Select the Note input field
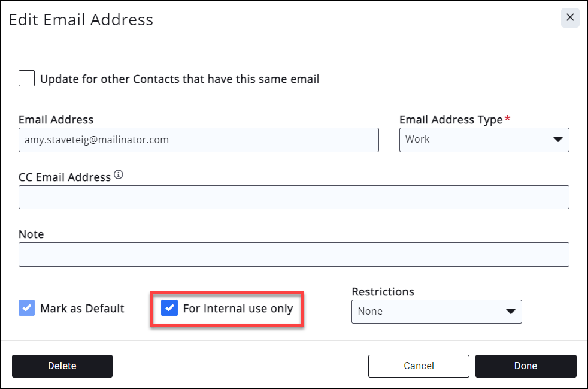Image resolution: width=588 pixels, height=389 pixels. pos(293,254)
